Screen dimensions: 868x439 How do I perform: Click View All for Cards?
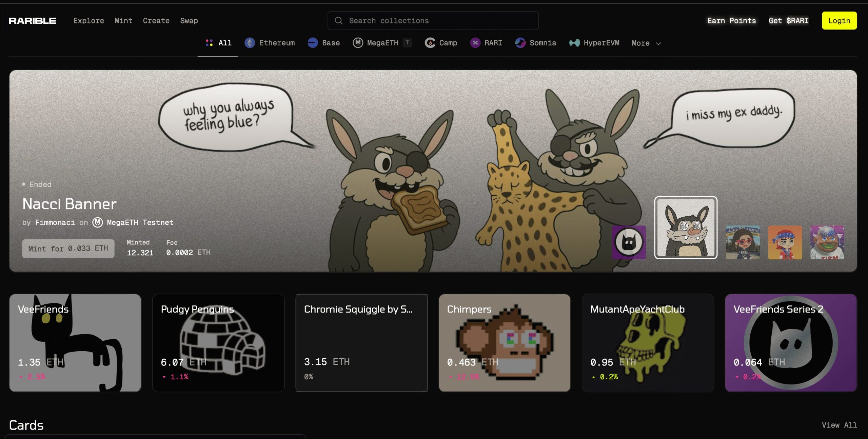(839, 425)
